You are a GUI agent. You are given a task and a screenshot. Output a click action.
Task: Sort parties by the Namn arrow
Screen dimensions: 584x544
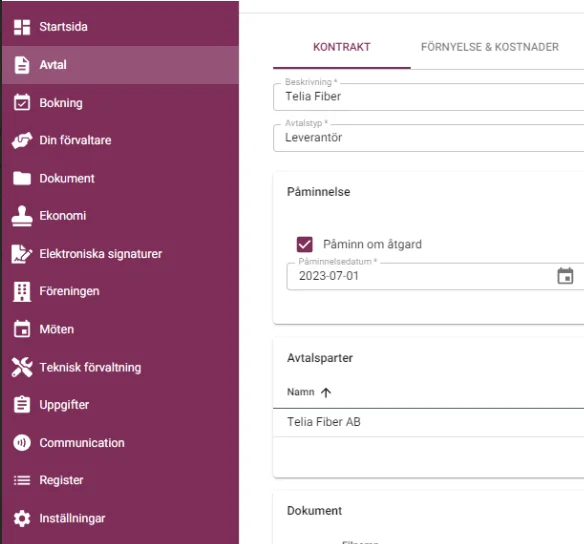point(326,392)
